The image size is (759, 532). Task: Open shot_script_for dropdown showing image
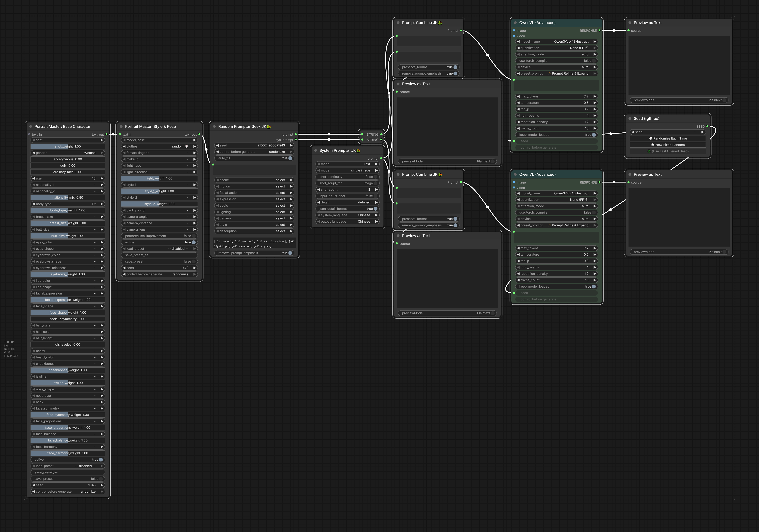tap(347, 183)
